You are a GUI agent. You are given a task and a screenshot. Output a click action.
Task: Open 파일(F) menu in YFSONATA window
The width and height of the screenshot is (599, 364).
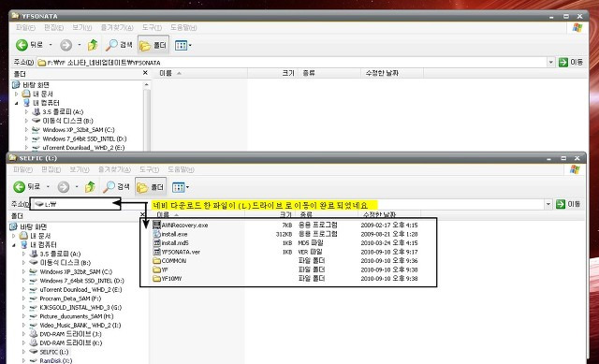coord(25,27)
